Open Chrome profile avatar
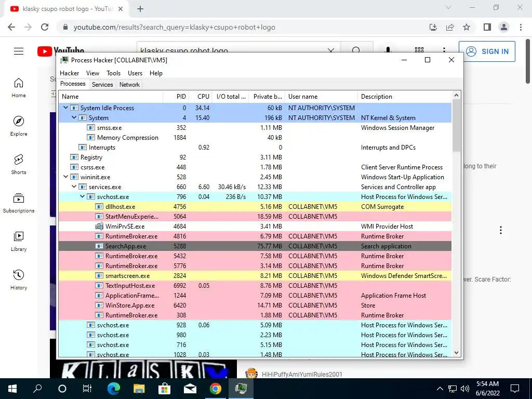The image size is (532, 399). (504, 27)
